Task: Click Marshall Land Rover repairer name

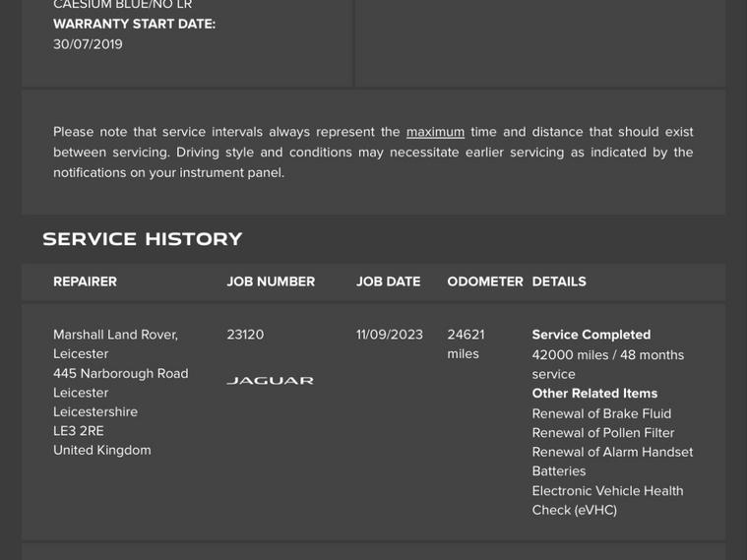Action: coord(115,335)
